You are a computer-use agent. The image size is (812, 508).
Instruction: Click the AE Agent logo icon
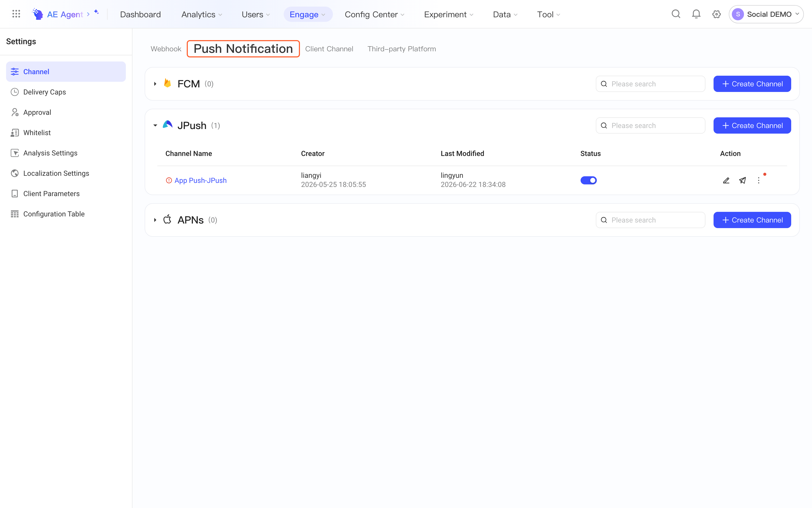(37, 14)
